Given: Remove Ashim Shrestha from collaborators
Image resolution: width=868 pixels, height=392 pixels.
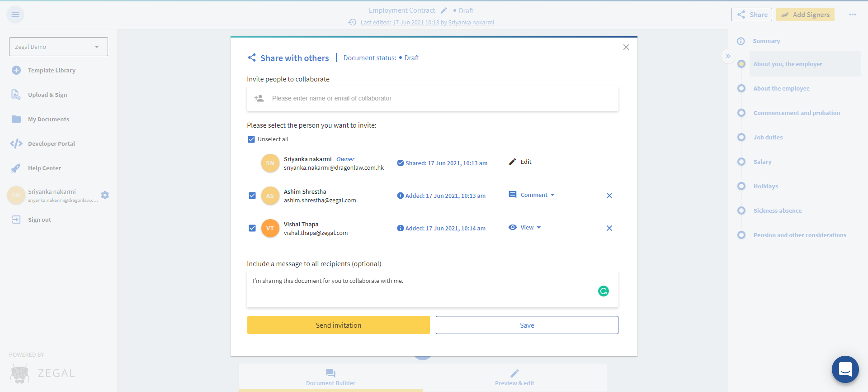Looking at the screenshot, I should point(609,196).
